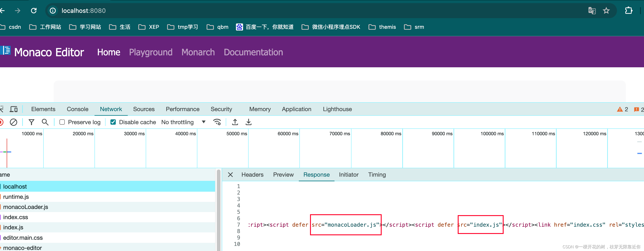Open the themis bookmark folder

click(x=382, y=27)
